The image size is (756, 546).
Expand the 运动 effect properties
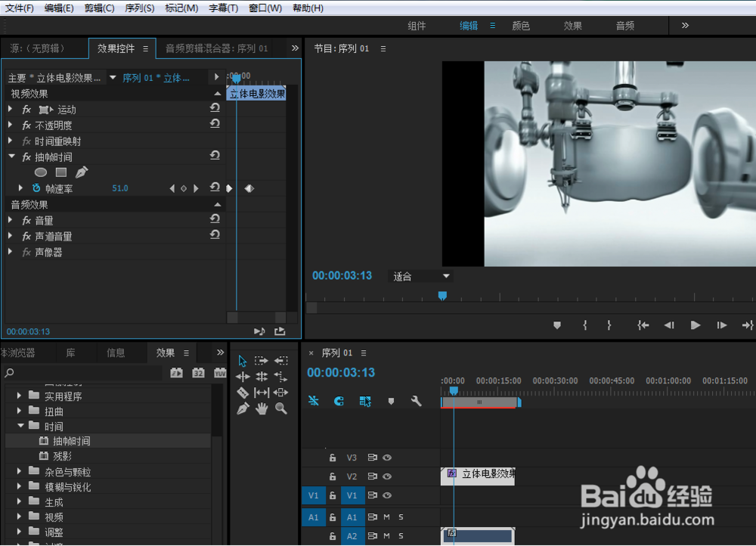pyautogui.click(x=10, y=110)
